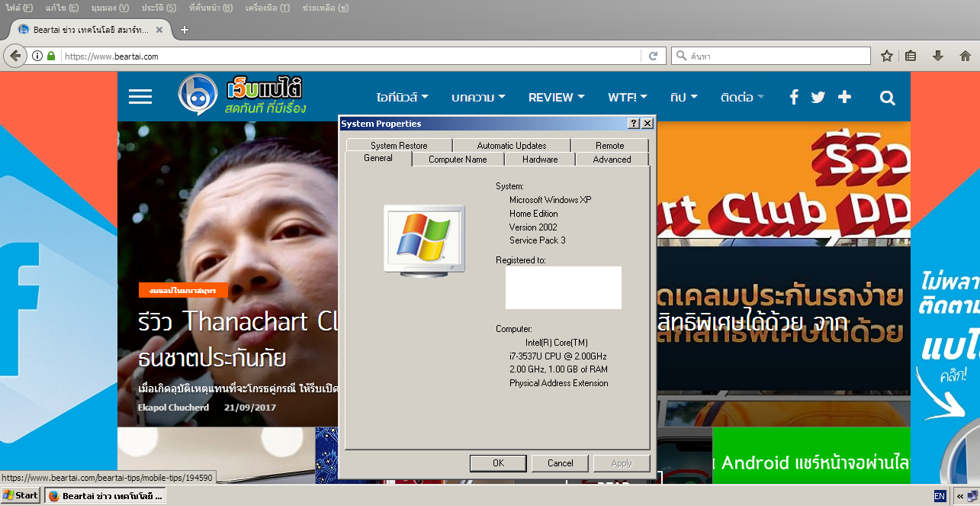Click the orange category tag above headline
The width and height of the screenshot is (980, 506).
click(183, 291)
